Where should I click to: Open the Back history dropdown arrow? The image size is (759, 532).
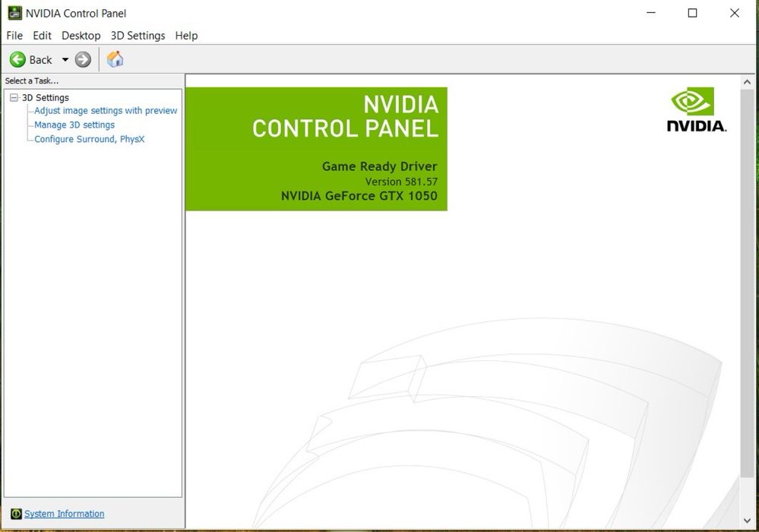(65, 59)
